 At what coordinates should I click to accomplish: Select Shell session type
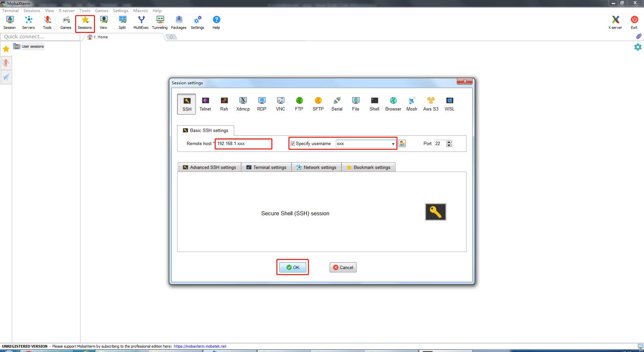[374, 104]
